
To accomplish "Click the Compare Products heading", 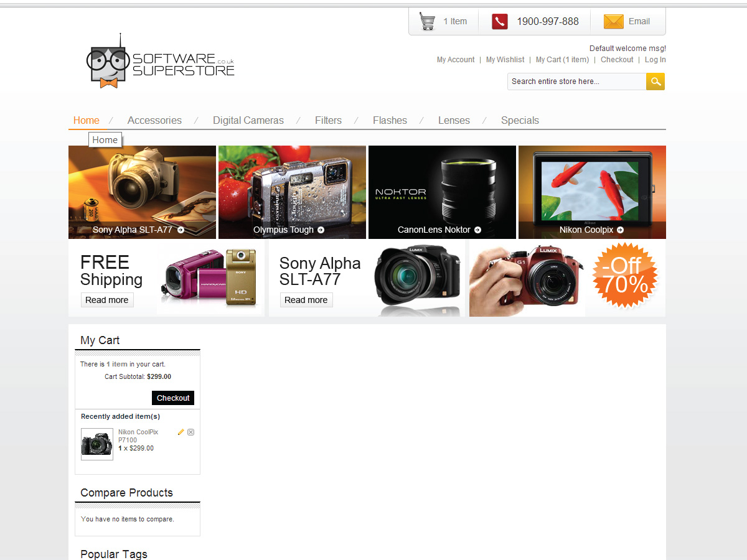I will (x=126, y=493).
